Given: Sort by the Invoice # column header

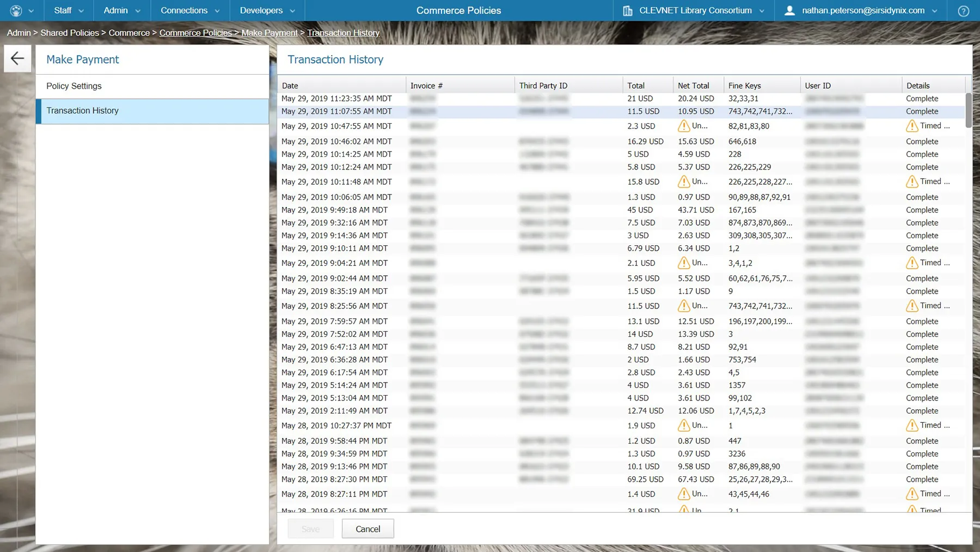Looking at the screenshot, I should (460, 86).
